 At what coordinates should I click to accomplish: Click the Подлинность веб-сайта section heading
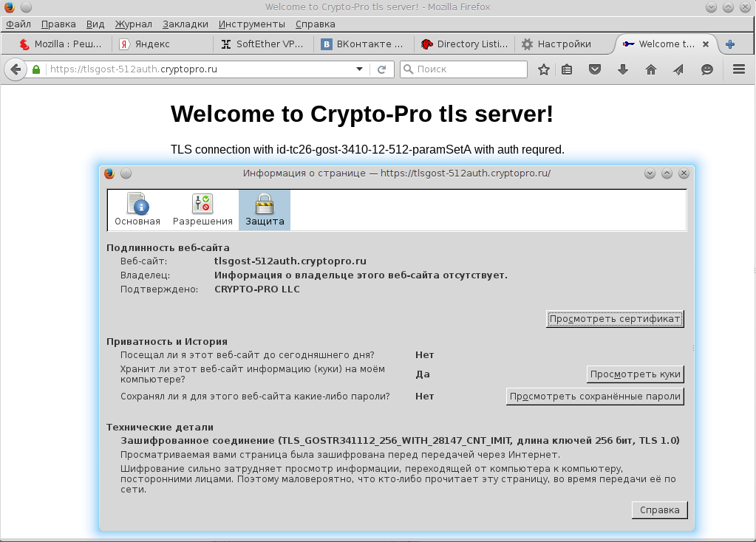click(168, 247)
